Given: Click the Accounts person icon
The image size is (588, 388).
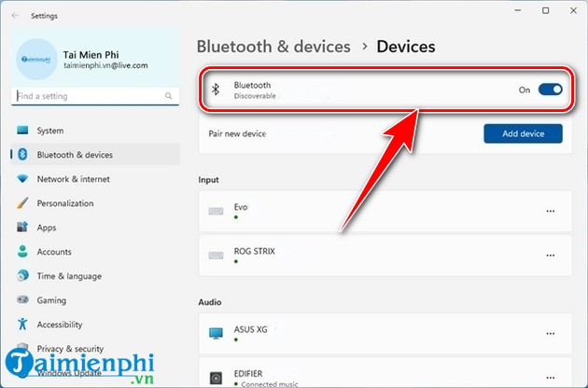Looking at the screenshot, I should [22, 251].
